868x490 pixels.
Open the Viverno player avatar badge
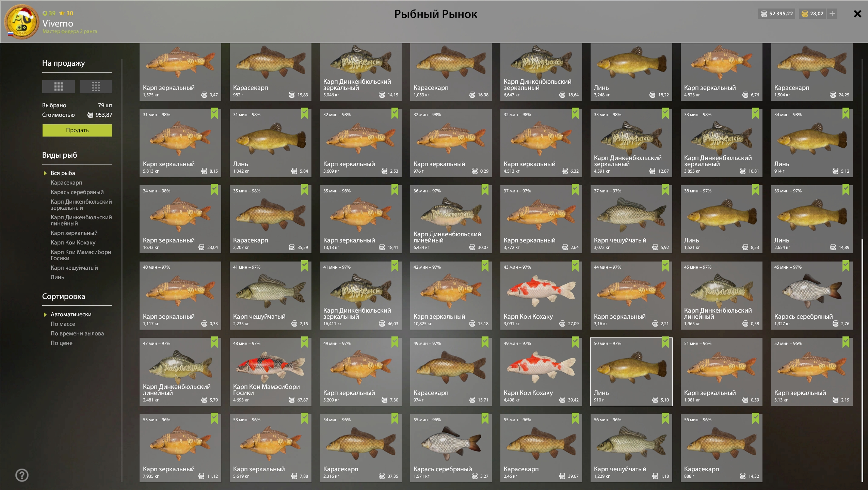click(x=21, y=22)
